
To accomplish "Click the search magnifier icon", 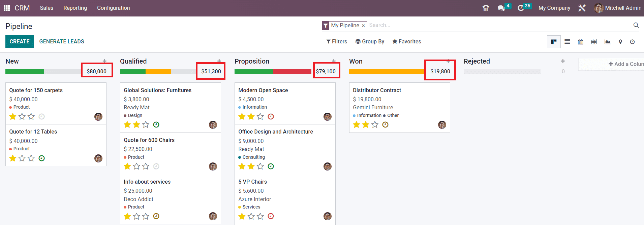I will [x=636, y=25].
